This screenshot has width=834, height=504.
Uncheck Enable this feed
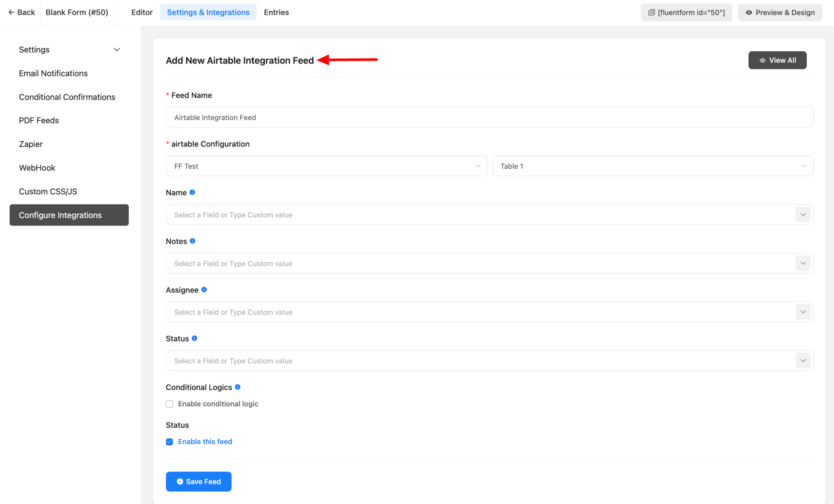pos(169,441)
